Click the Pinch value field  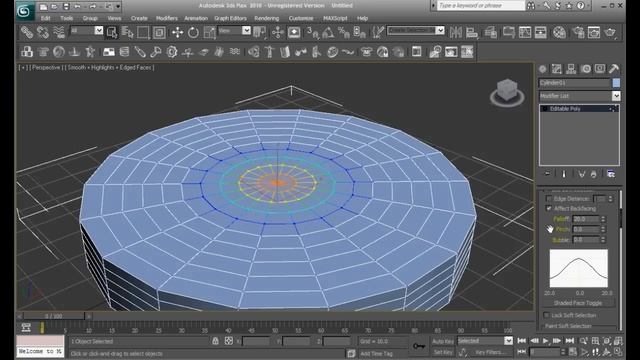pos(586,229)
